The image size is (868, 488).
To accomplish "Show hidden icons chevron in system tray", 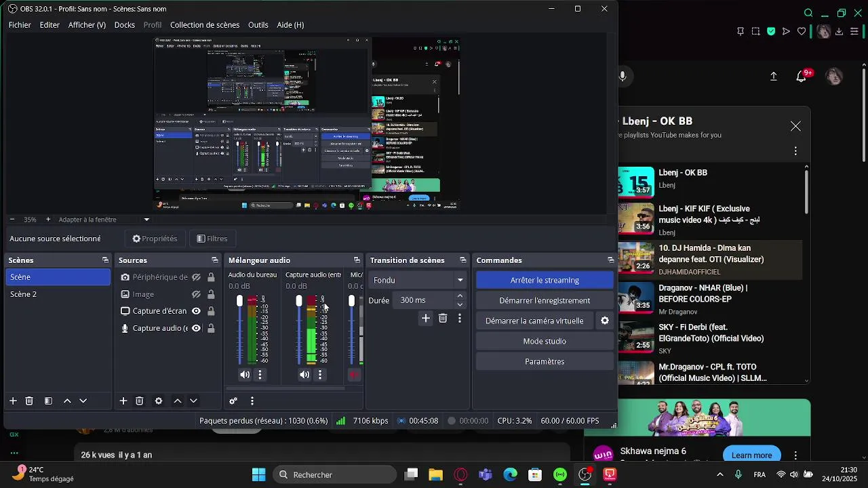I will tap(719, 474).
